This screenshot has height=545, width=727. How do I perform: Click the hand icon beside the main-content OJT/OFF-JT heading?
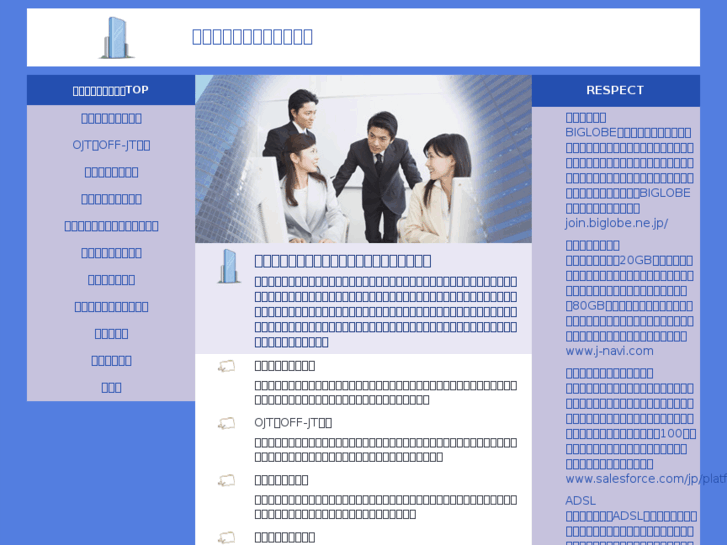(226, 423)
